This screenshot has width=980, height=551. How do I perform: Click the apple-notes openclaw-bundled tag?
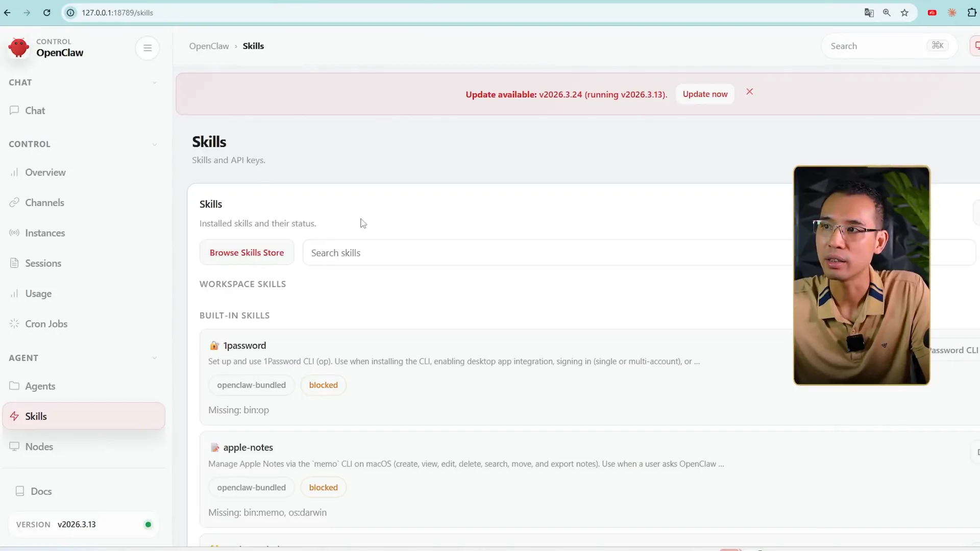251,487
